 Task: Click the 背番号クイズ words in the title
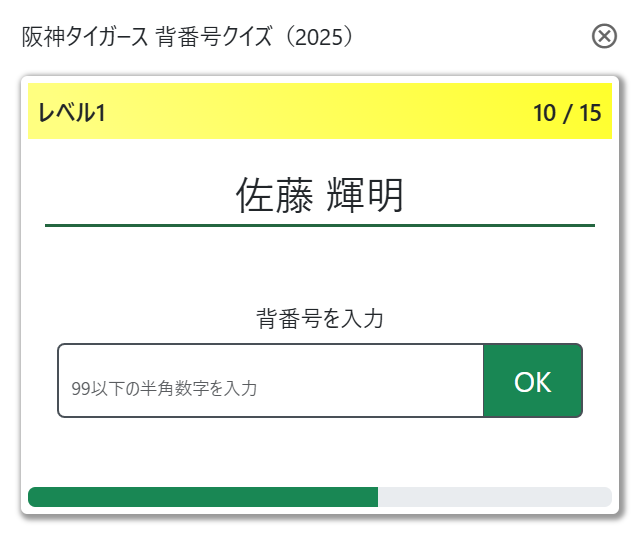pos(214,37)
